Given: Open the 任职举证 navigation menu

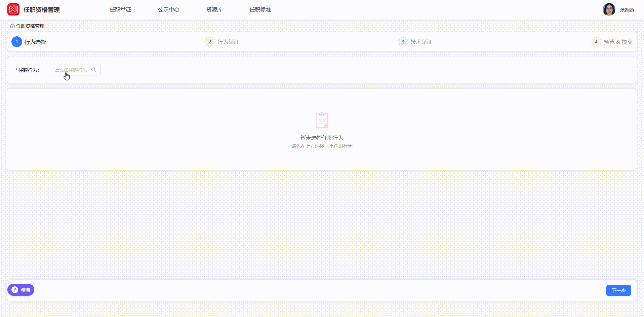Looking at the screenshot, I should click(120, 9).
